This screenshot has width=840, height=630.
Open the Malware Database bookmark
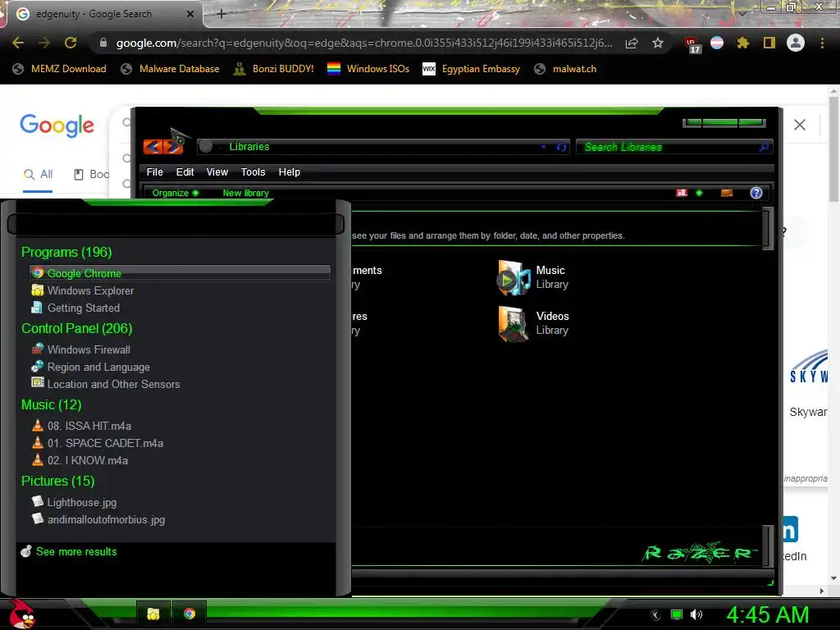pyautogui.click(x=171, y=69)
